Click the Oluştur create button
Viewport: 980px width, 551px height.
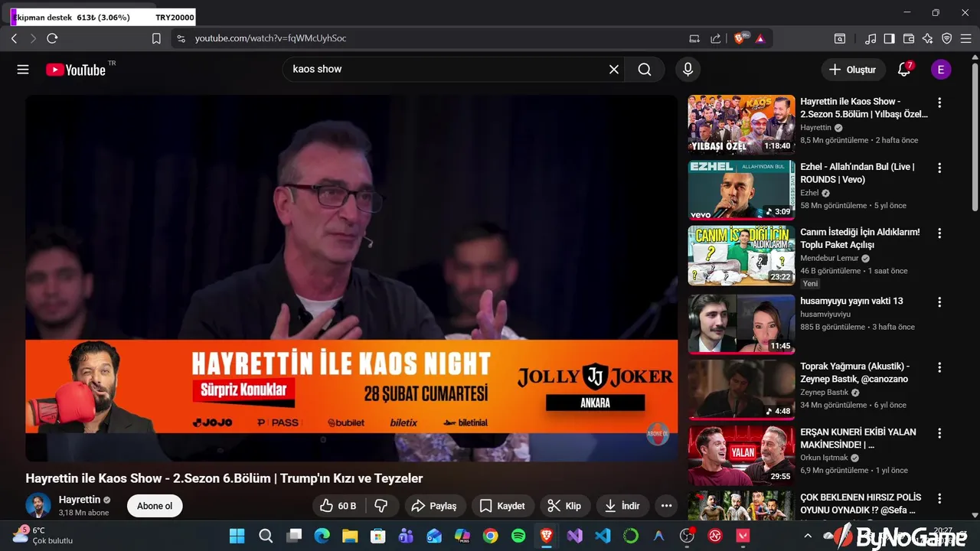coord(853,70)
